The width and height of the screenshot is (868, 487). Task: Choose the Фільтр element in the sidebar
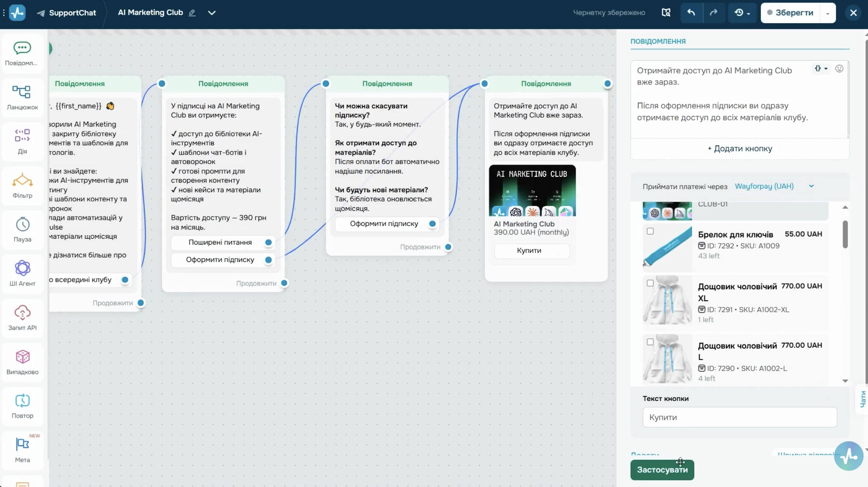[x=22, y=186]
